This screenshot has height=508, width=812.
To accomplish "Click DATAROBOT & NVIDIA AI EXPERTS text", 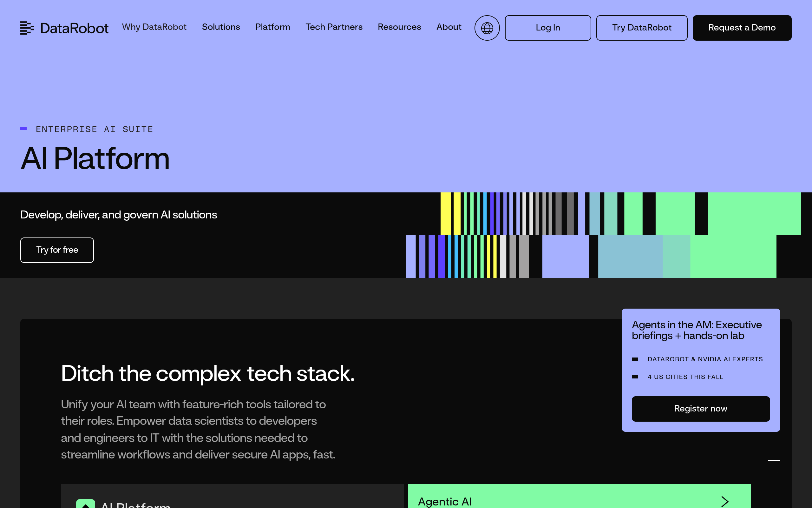I will coord(705,359).
